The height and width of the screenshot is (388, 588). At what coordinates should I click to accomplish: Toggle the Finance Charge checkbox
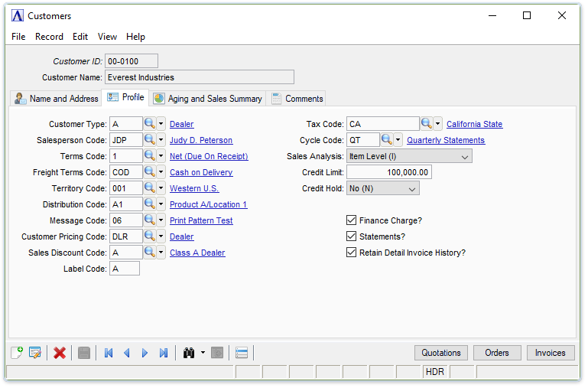click(x=352, y=220)
